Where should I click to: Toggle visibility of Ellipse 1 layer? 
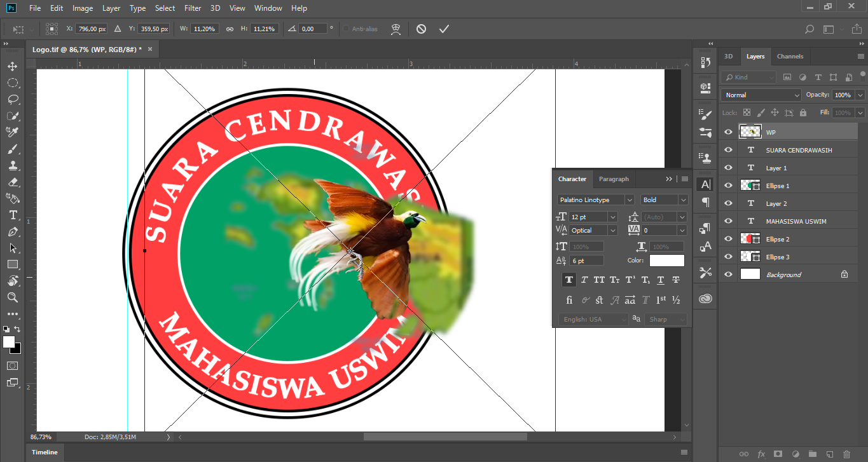coord(729,186)
